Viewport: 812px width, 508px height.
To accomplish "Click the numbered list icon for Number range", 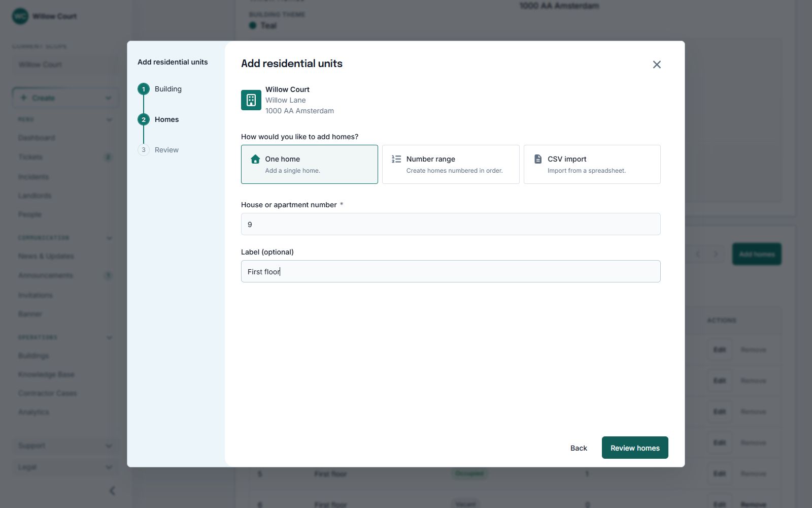I will pos(396,159).
